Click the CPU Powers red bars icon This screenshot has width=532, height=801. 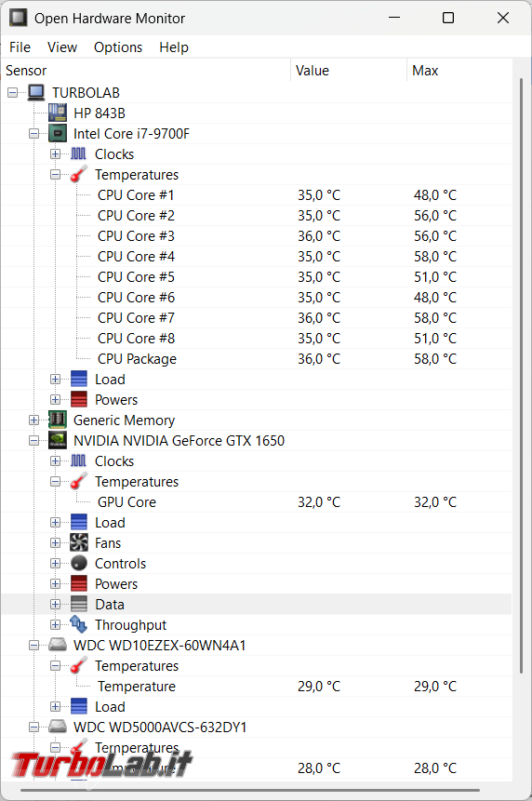[x=79, y=399]
